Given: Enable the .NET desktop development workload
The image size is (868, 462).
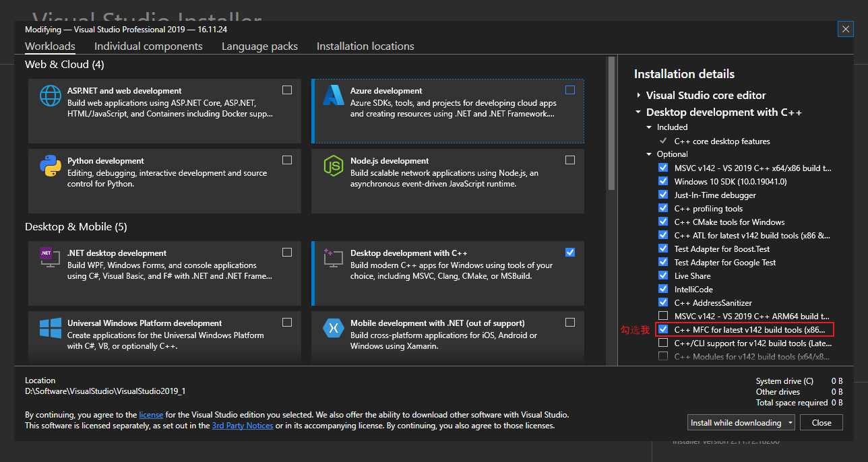Looking at the screenshot, I should (x=287, y=252).
